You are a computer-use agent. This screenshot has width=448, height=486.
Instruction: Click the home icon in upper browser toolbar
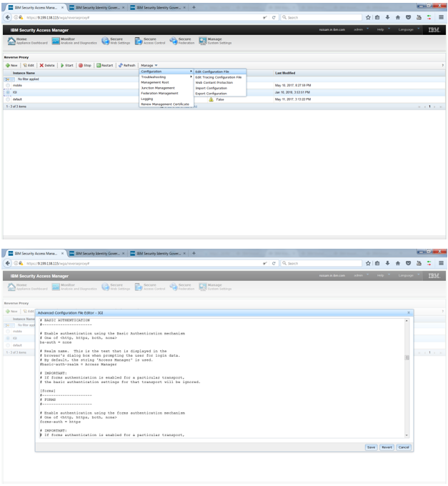398,17
